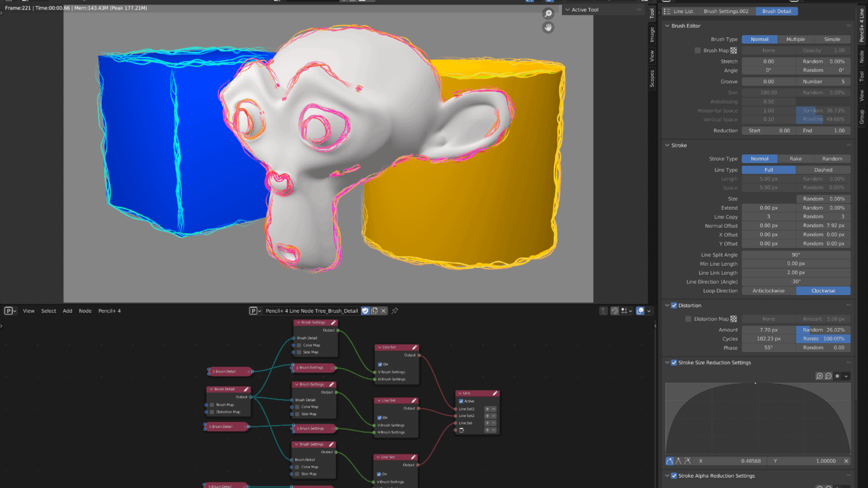Disable the Distortion checkbox
Screen dimensions: 868x488
[x=674, y=305]
